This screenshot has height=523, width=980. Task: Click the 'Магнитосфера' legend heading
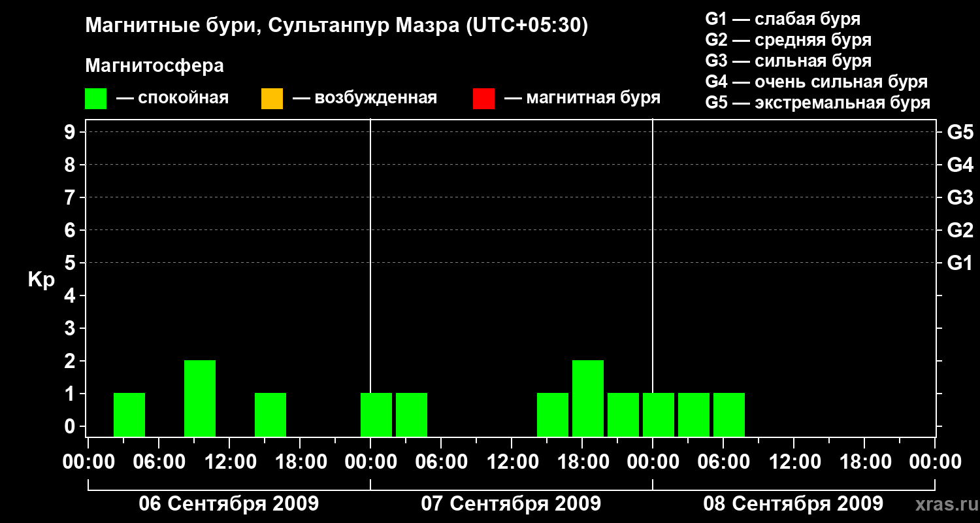[x=154, y=66]
